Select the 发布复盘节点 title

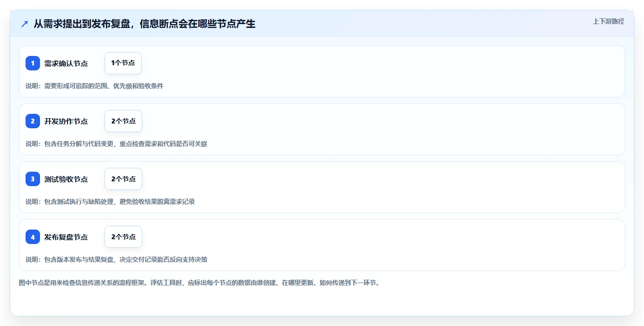click(66, 237)
